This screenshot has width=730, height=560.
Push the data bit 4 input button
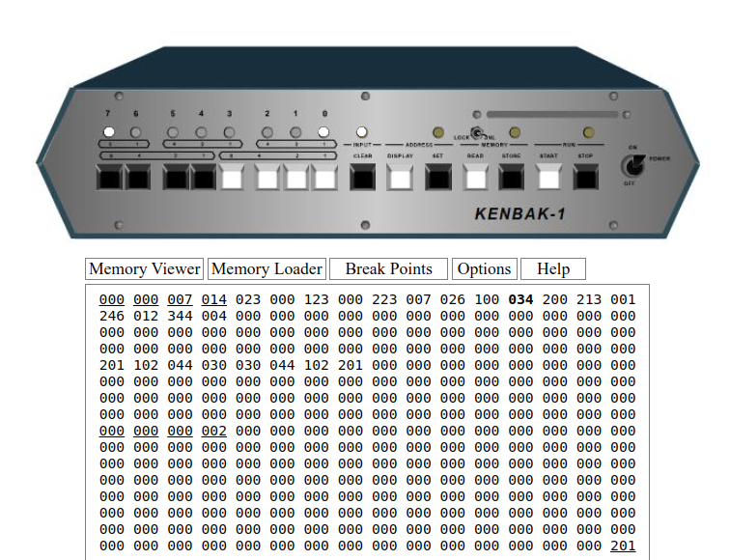(x=204, y=177)
